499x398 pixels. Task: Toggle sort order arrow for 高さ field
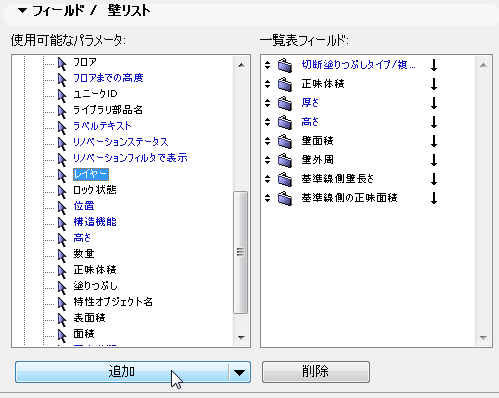434,122
